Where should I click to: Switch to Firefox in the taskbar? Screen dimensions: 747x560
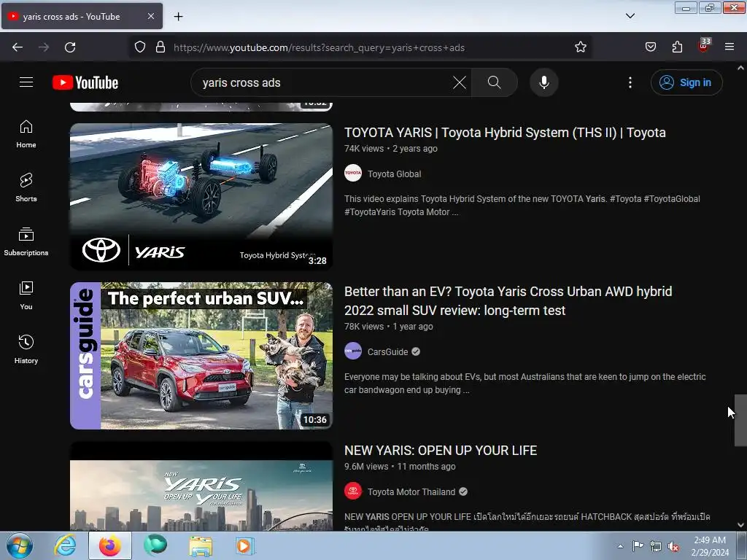tap(109, 545)
